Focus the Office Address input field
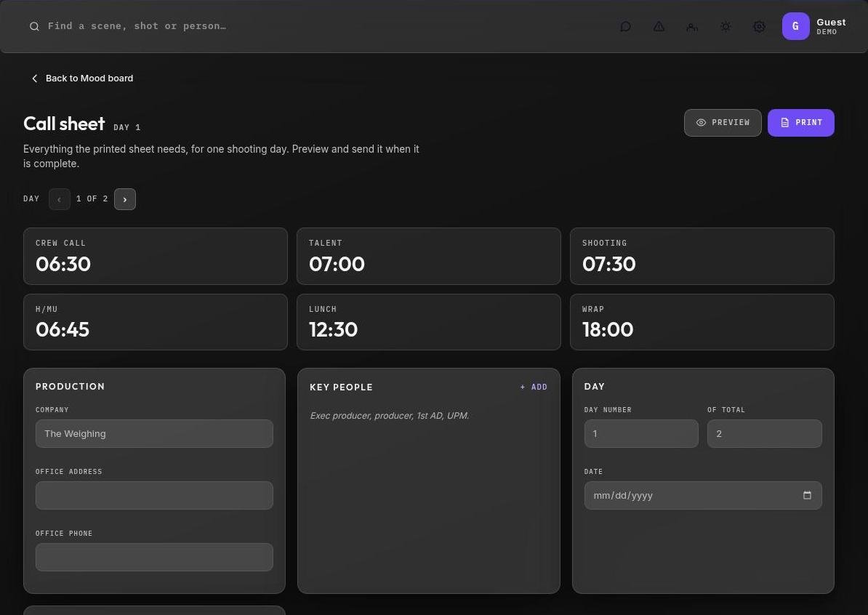Viewport: 868px width, 615px height. pyautogui.click(x=154, y=496)
